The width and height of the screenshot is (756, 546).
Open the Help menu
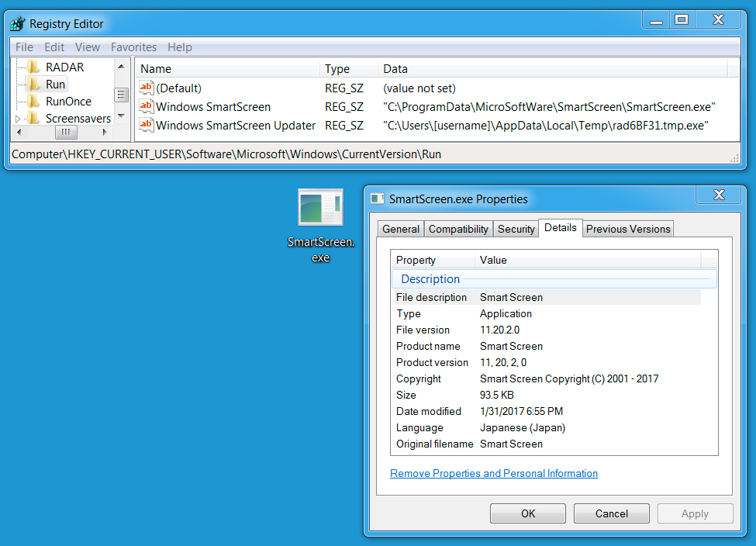pos(180,47)
